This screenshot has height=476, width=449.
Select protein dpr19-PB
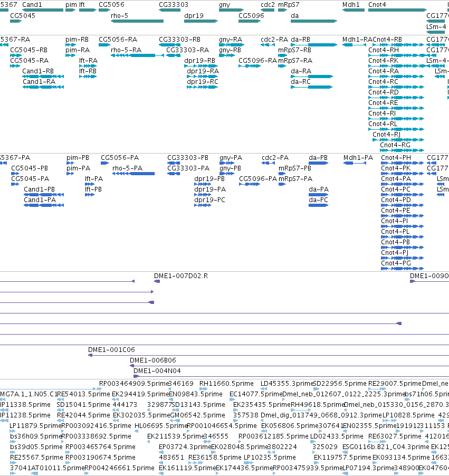click(209, 178)
